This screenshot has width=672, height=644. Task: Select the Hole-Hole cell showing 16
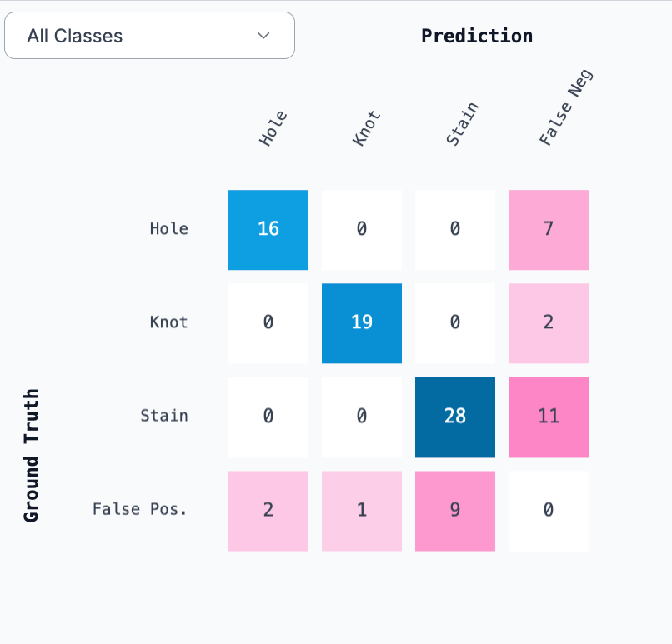click(268, 230)
